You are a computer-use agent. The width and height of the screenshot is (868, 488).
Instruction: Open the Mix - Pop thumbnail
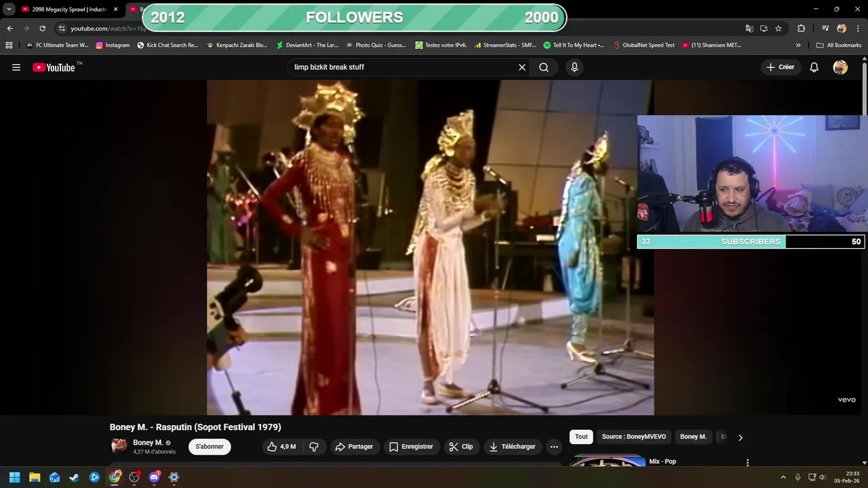click(x=608, y=461)
